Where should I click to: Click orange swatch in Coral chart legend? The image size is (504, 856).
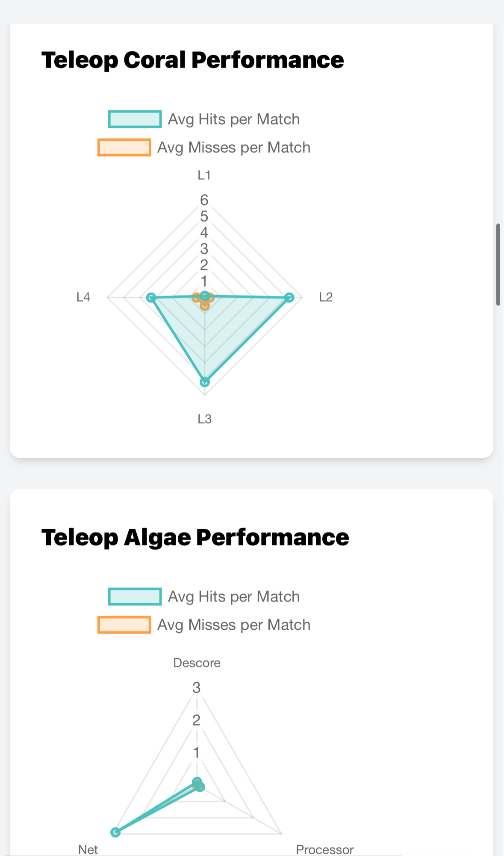(x=124, y=147)
